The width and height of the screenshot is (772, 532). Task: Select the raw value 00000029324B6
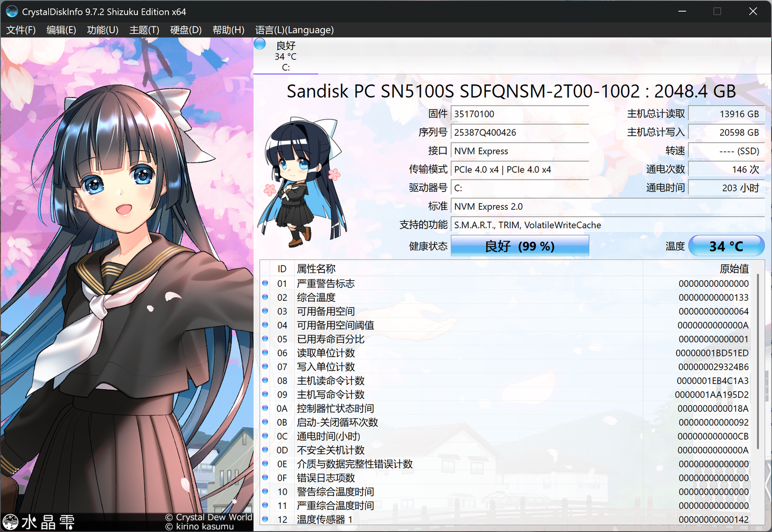[714, 367]
